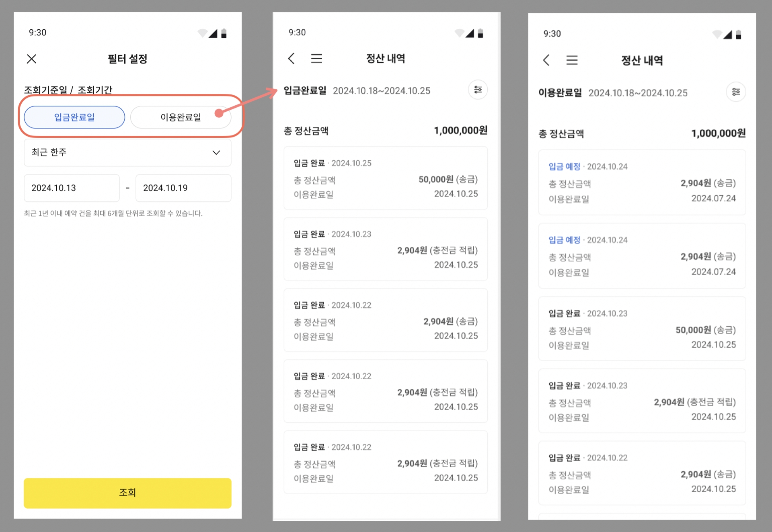
Task: Open the first 입금 예정 2024.10.24 settlement card
Action: 642,182
